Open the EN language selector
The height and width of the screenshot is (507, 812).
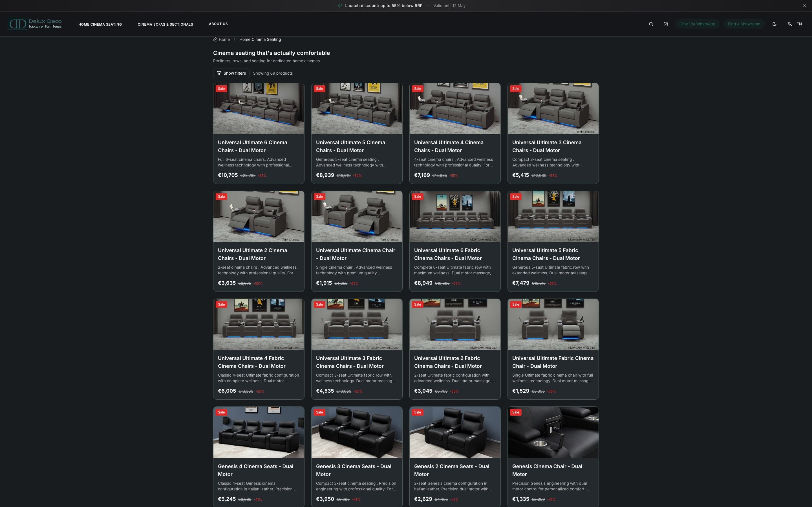tap(799, 24)
